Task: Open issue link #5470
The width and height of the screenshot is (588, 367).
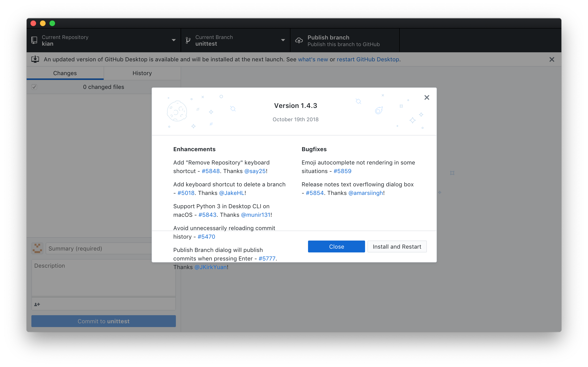Action: pos(206,237)
